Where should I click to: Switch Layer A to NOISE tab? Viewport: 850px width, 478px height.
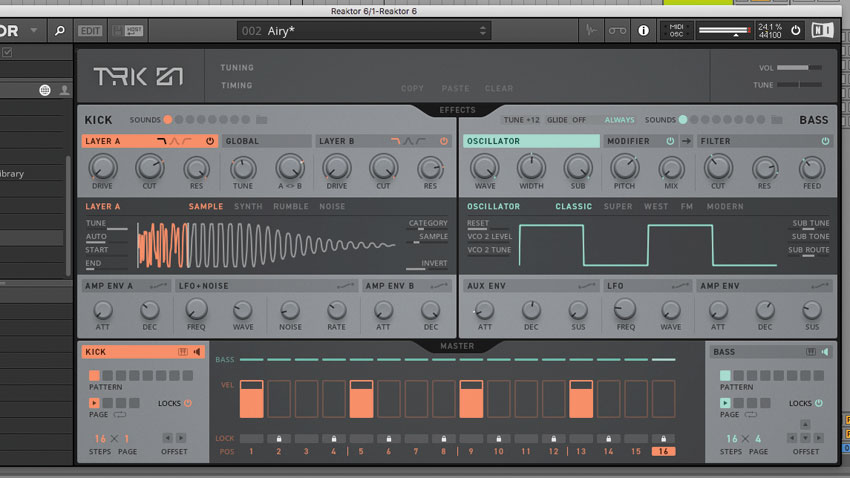(x=332, y=206)
